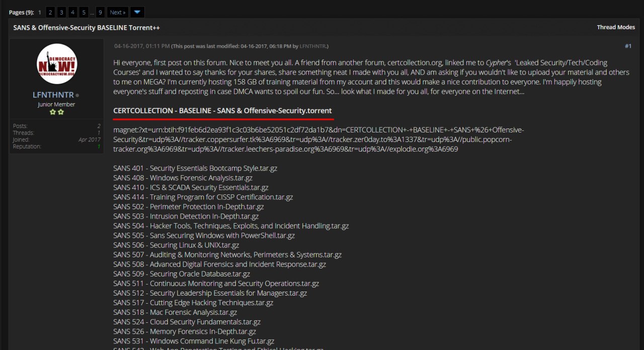Click the CERTCOLLECTION BASELINE torrent title
Viewport: 644px width, 350px height.
click(222, 111)
